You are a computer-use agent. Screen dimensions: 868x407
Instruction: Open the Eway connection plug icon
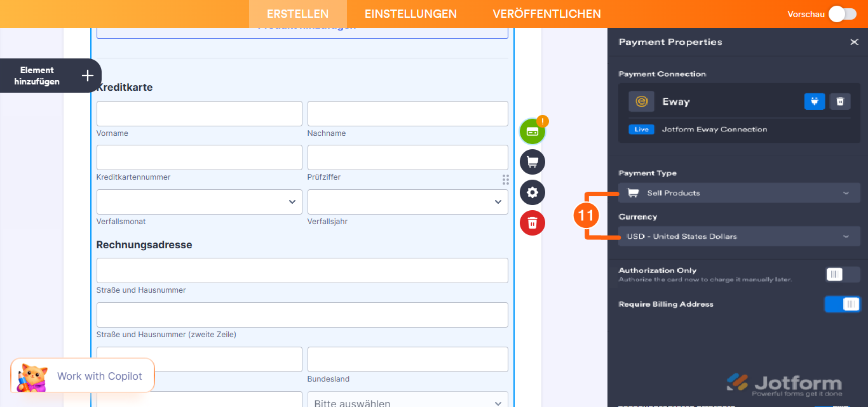point(814,101)
